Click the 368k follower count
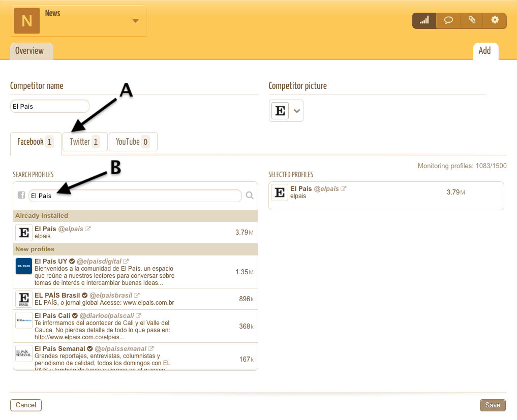The image size is (517, 420). 247,327
